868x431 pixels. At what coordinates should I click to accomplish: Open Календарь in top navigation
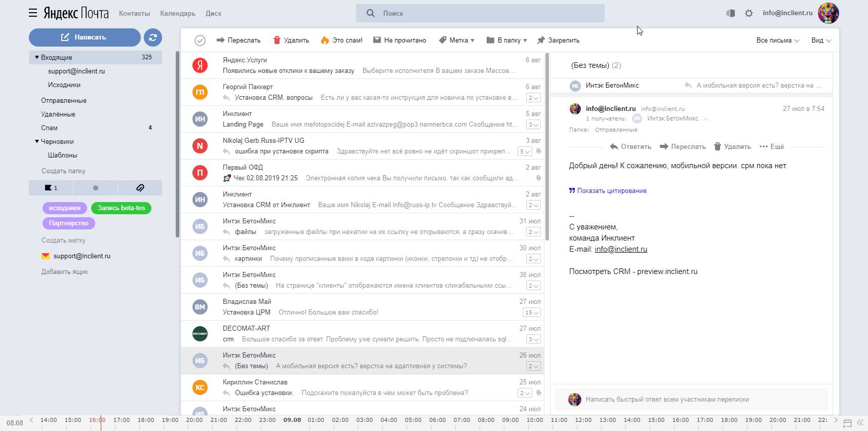(x=178, y=13)
